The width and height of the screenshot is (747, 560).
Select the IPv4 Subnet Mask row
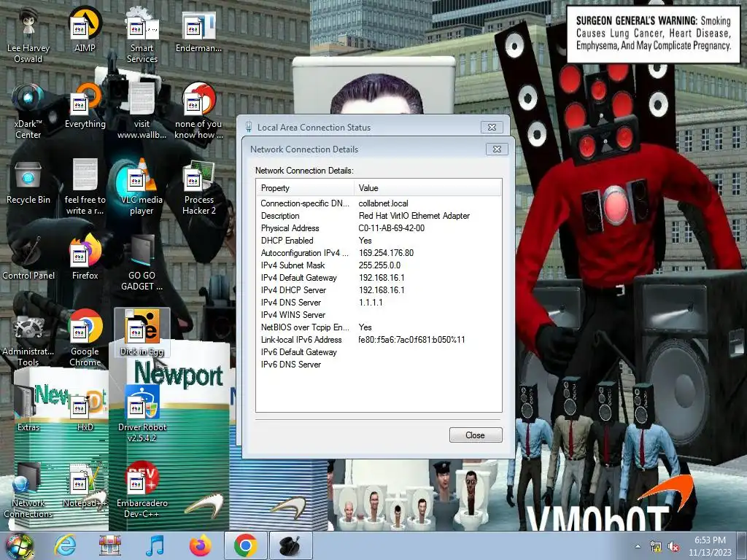pos(379,265)
